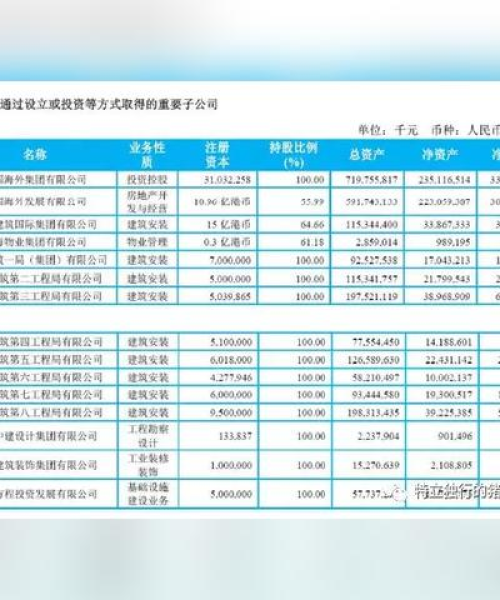
Task: Select the 工程勘察设计 business type cell
Action: pos(148,436)
